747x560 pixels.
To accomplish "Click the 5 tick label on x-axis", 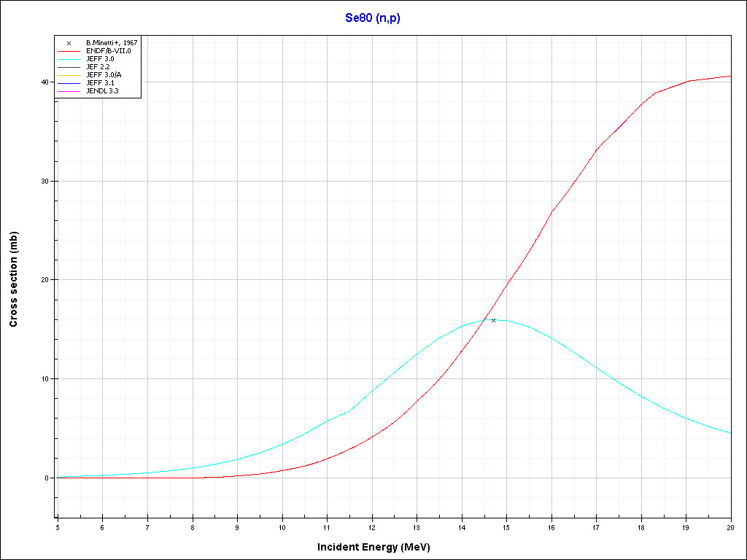I will point(57,527).
